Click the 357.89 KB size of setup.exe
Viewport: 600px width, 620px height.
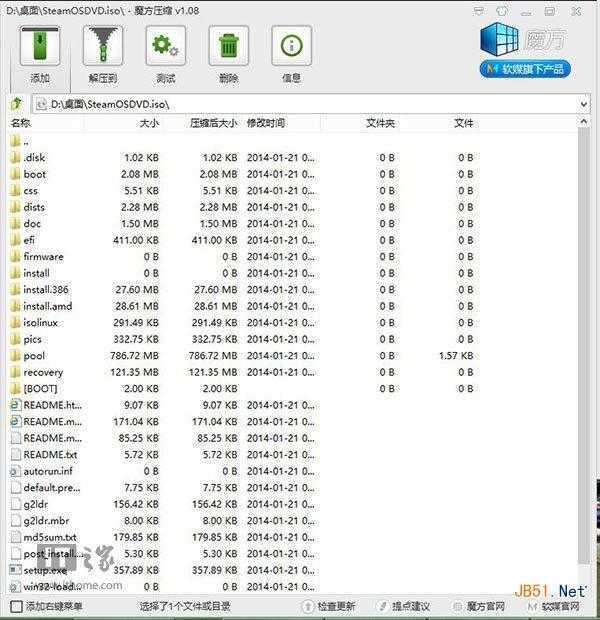136,570
